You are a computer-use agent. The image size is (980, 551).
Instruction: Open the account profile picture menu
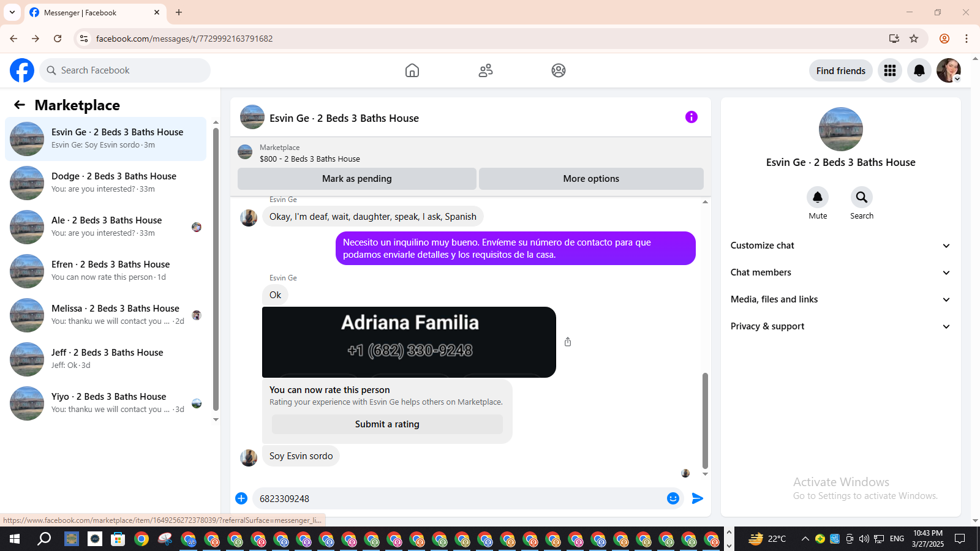pyautogui.click(x=949, y=70)
